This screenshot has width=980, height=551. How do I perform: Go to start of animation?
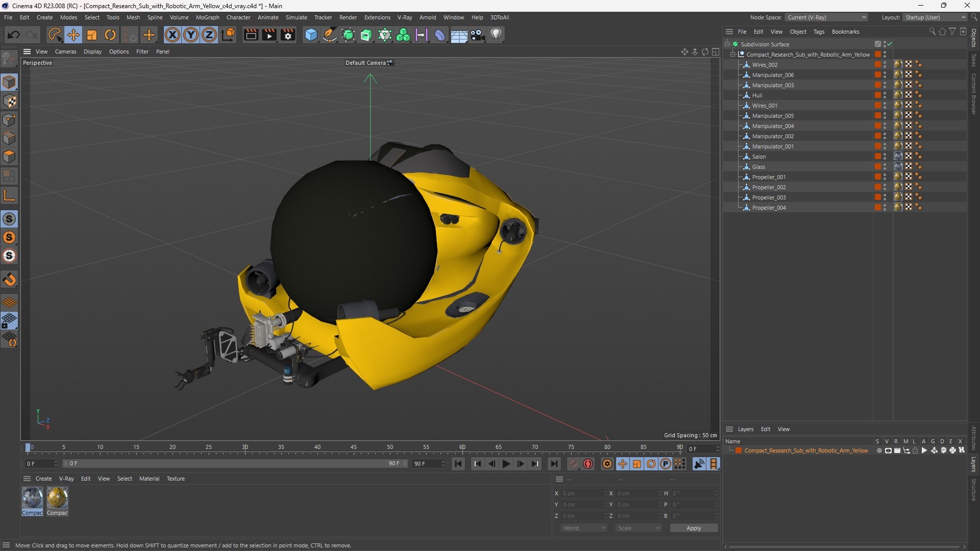458,464
